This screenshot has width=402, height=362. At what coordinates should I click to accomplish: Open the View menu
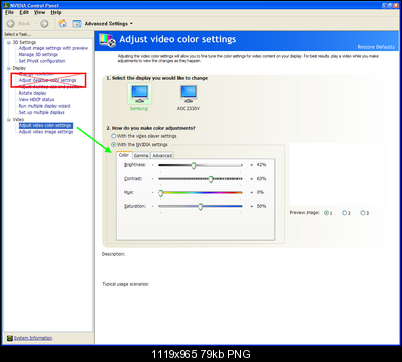(x=39, y=12)
